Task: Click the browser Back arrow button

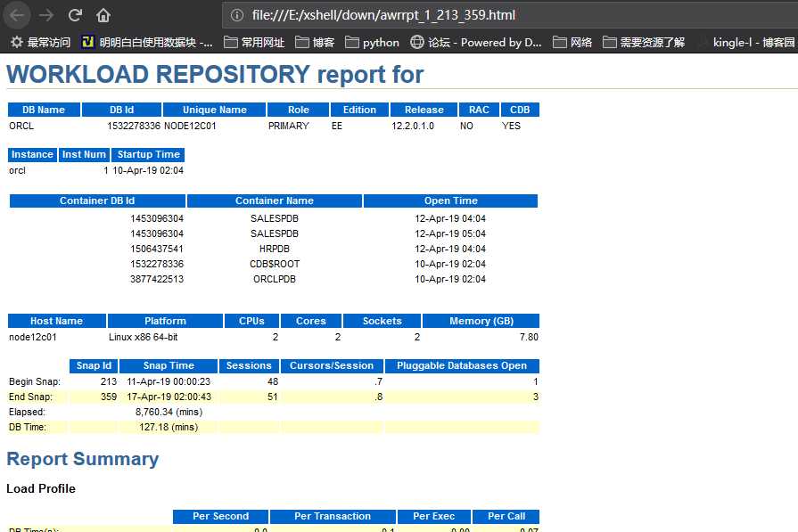Action: point(17,15)
